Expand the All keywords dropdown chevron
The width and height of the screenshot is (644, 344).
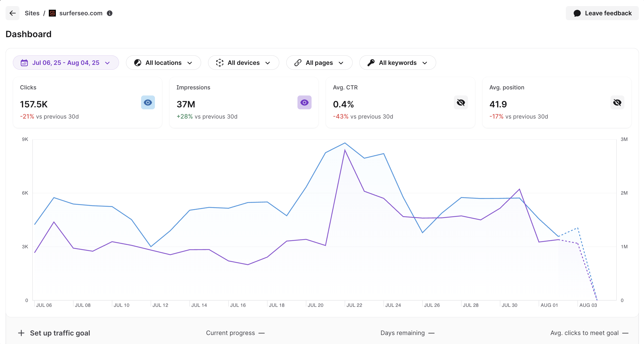coord(425,63)
